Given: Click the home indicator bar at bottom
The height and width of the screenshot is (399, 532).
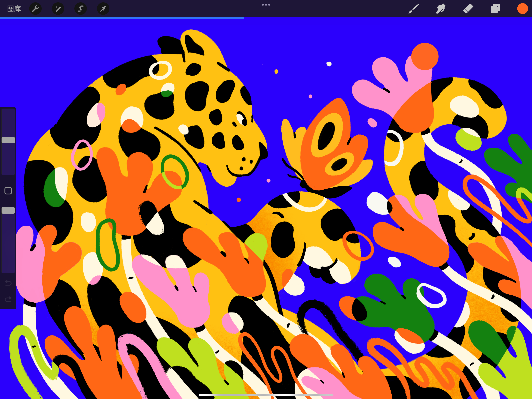Looking at the screenshot, I should coord(266,395).
